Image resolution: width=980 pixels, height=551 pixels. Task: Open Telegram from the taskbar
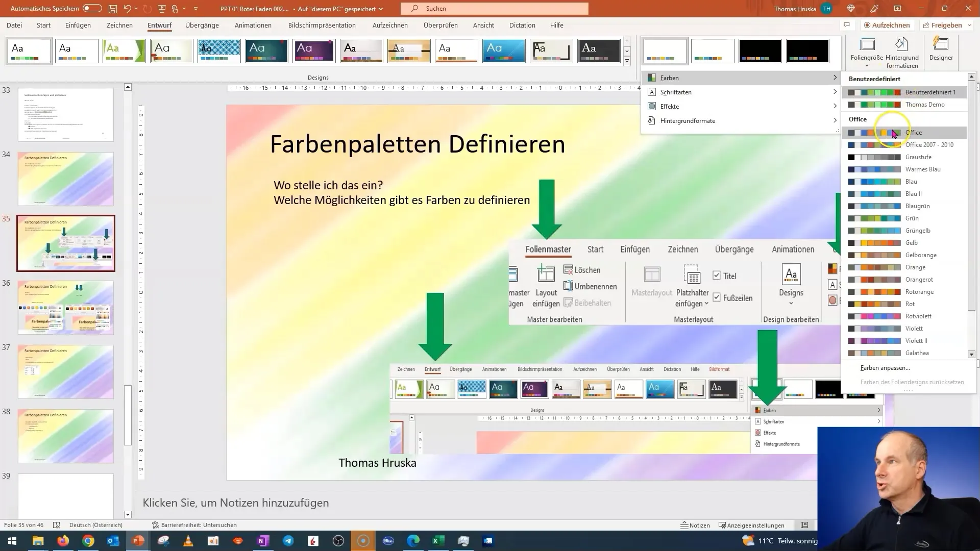coord(288,541)
